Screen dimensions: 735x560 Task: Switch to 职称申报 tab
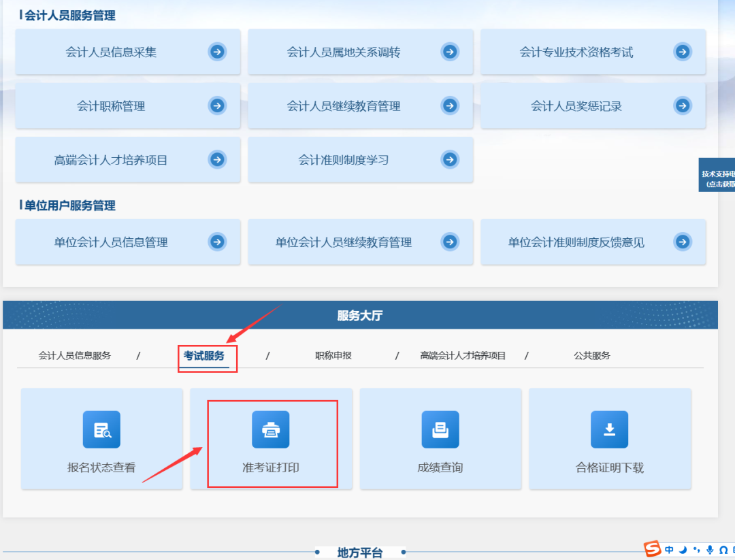coord(333,356)
